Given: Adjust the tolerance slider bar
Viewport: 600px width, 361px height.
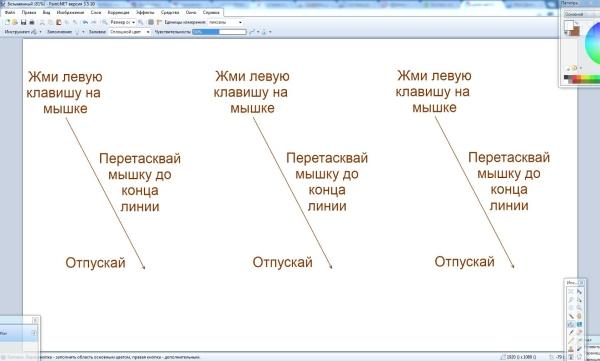Looking at the screenshot, I should coord(219,32).
